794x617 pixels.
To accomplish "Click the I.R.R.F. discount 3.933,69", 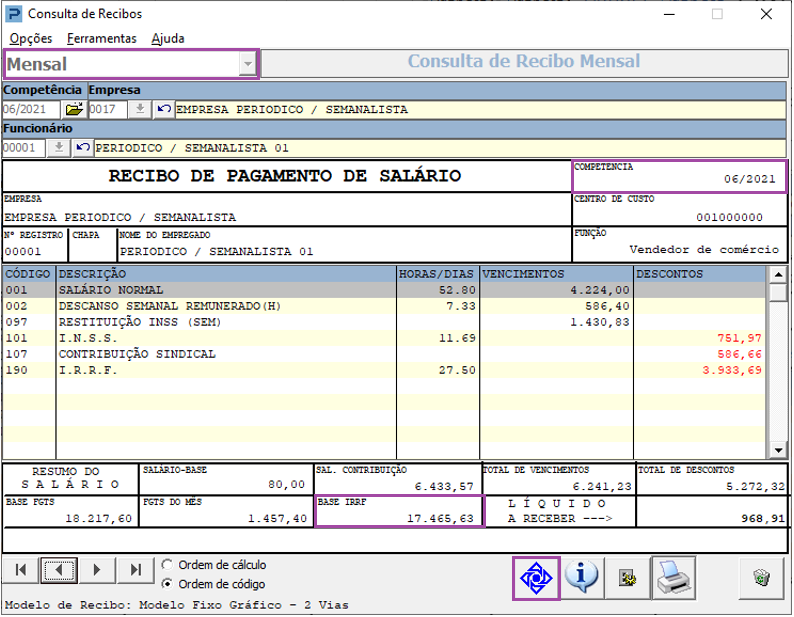I will (732, 370).
